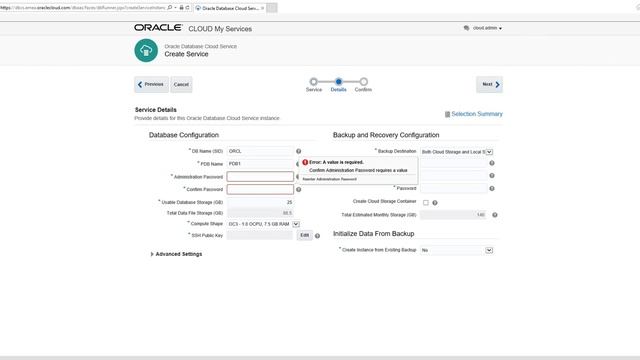Click the 'Service Details' heading
The image size is (640, 360).
pos(156,110)
